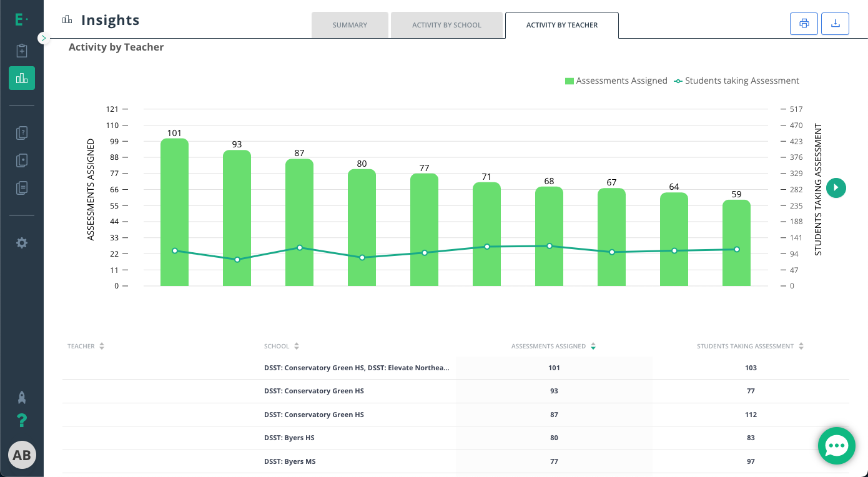The height and width of the screenshot is (477, 868).
Task: Open the Insights bar chart sidebar icon
Action: (22, 78)
